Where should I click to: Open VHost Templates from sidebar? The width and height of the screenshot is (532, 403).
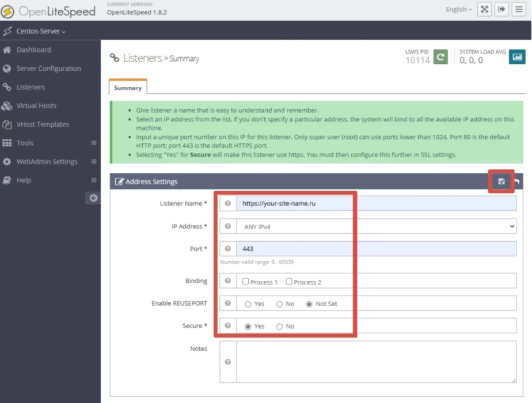point(43,124)
